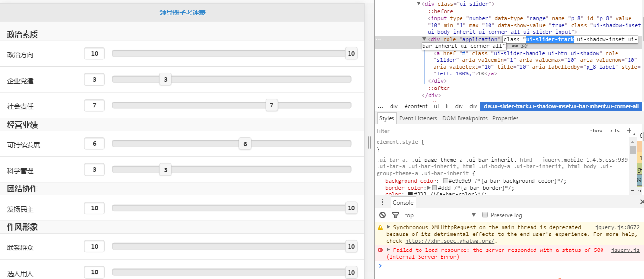This screenshot has height=279, width=644.
Task: Click the red error circle icon
Action: 380,250
